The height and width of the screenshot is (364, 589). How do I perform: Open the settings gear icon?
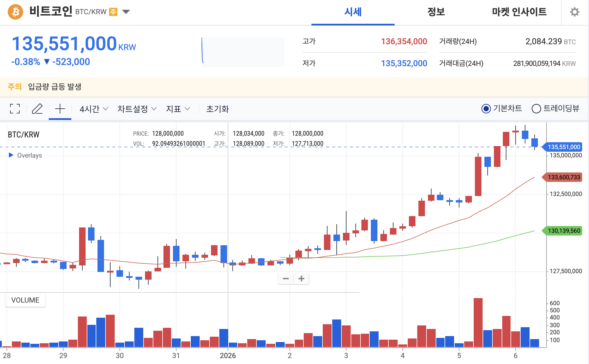tap(575, 12)
